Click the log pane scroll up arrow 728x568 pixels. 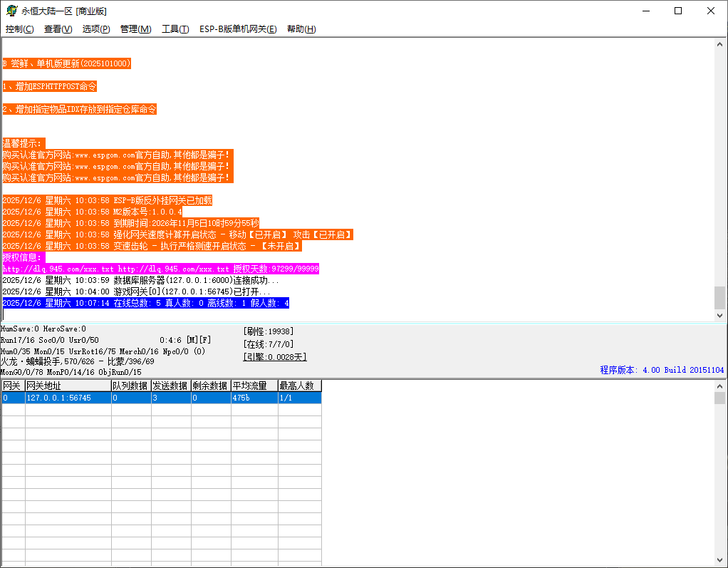(719, 44)
